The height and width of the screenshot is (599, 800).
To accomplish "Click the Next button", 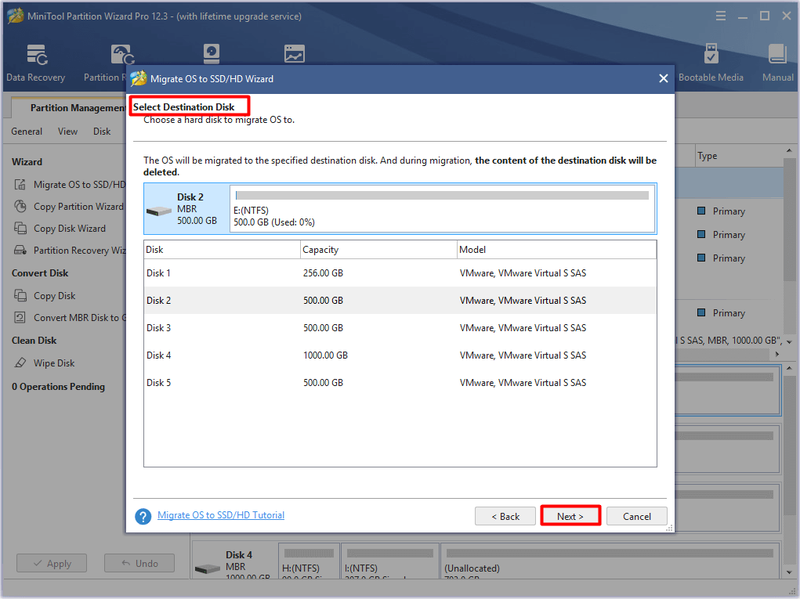I will pos(570,516).
